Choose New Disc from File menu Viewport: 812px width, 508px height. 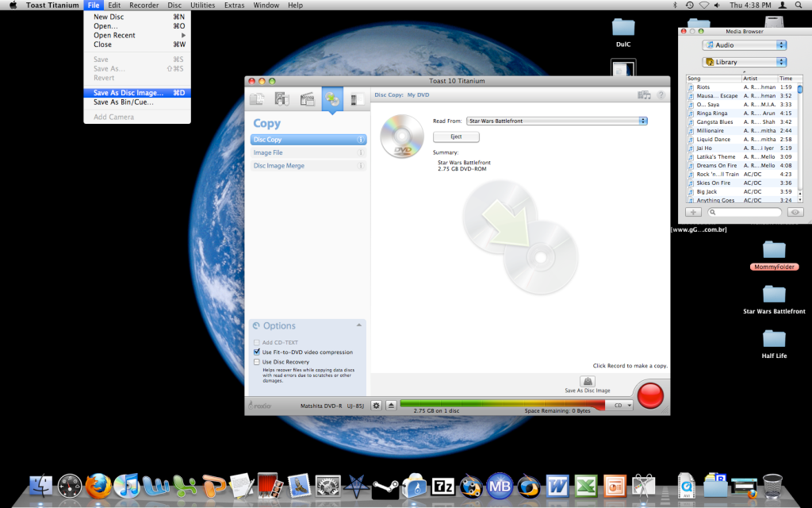[136, 17]
